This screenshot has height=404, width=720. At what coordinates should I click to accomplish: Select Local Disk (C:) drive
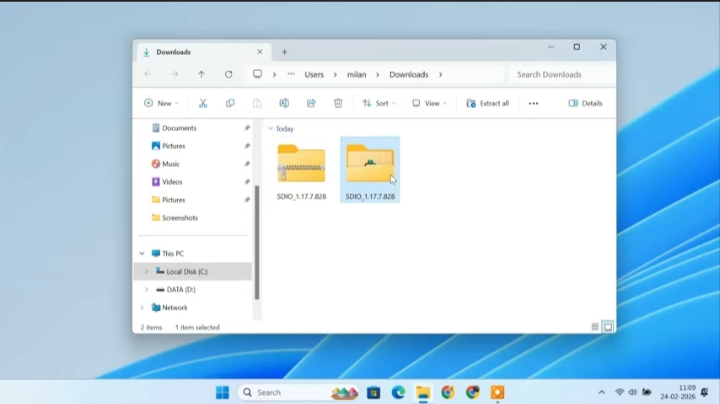click(193, 272)
